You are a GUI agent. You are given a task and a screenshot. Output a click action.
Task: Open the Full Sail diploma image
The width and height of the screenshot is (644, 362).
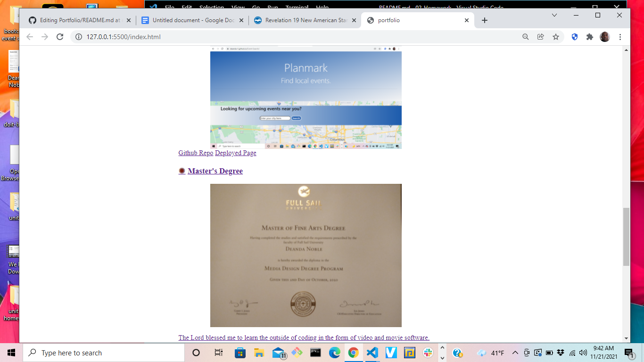306,255
